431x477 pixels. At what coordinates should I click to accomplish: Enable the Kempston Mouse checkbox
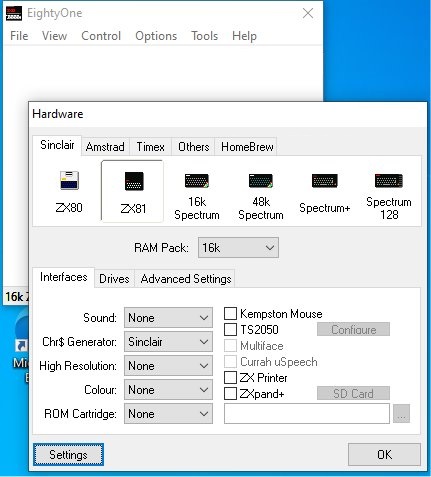(x=230, y=314)
